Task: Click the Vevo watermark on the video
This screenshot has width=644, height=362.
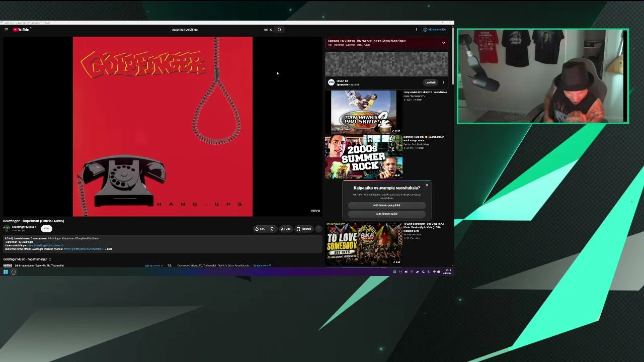Action: tap(315, 211)
